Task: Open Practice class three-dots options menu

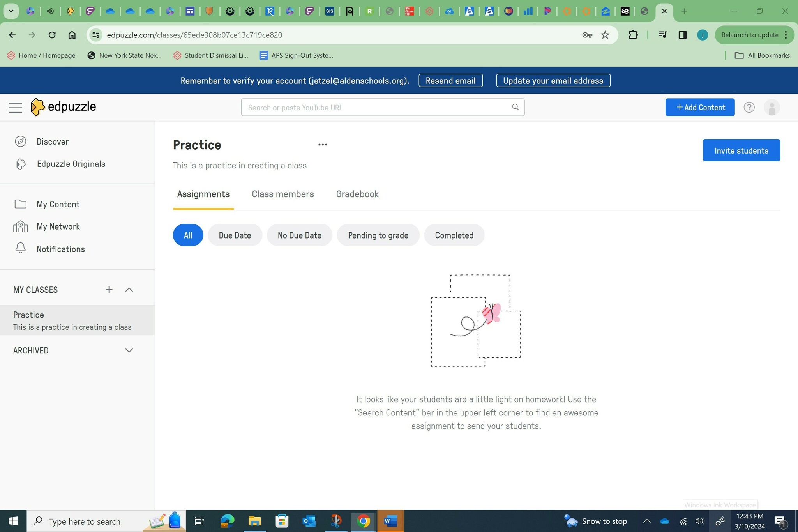Action: [323, 145]
